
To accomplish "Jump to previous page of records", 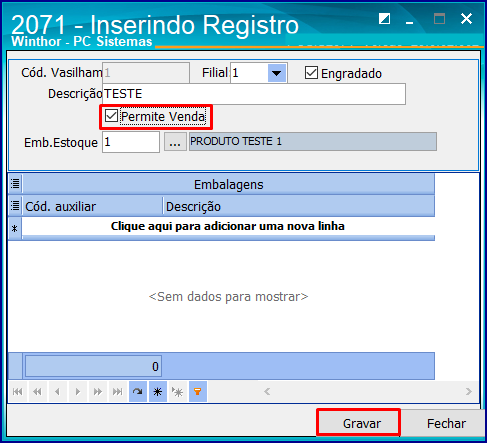I will pyautogui.click(x=37, y=391).
